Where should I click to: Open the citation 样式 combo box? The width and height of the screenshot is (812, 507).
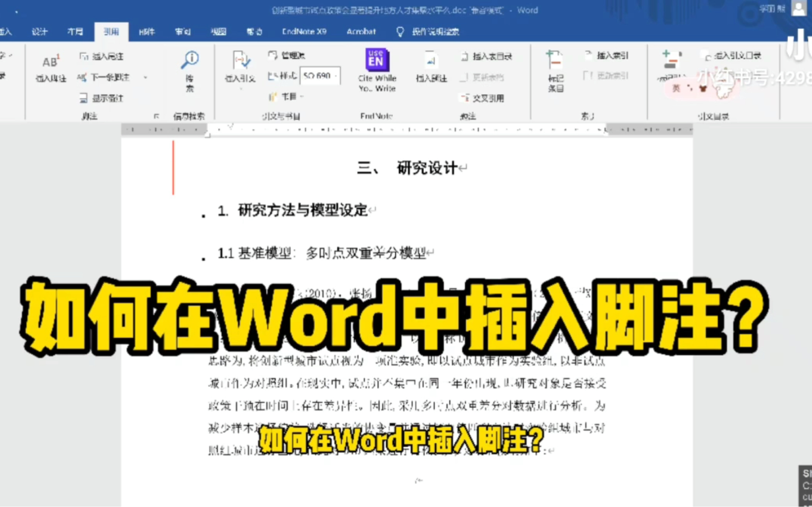point(321,76)
